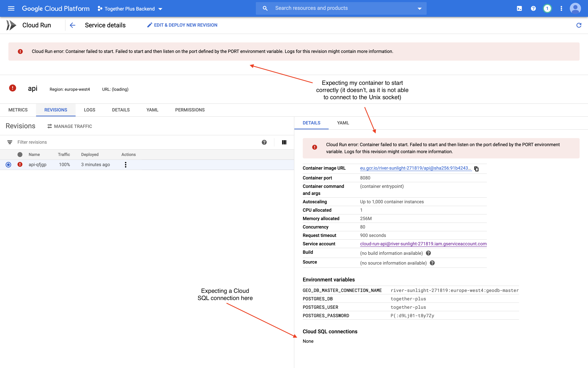Sort by the Deployed column header

90,155
